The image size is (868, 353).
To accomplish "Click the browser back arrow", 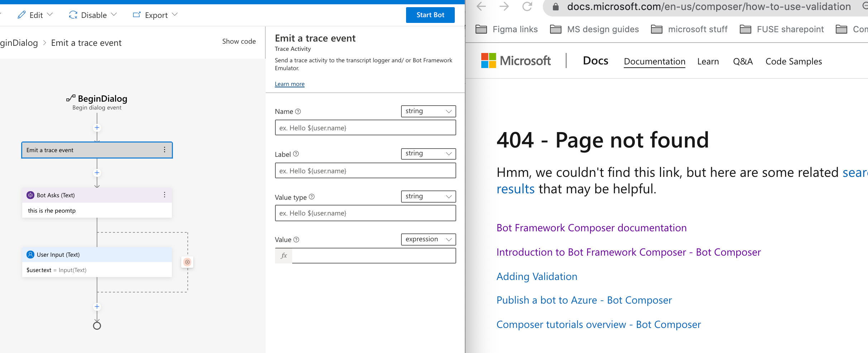I will point(482,6).
